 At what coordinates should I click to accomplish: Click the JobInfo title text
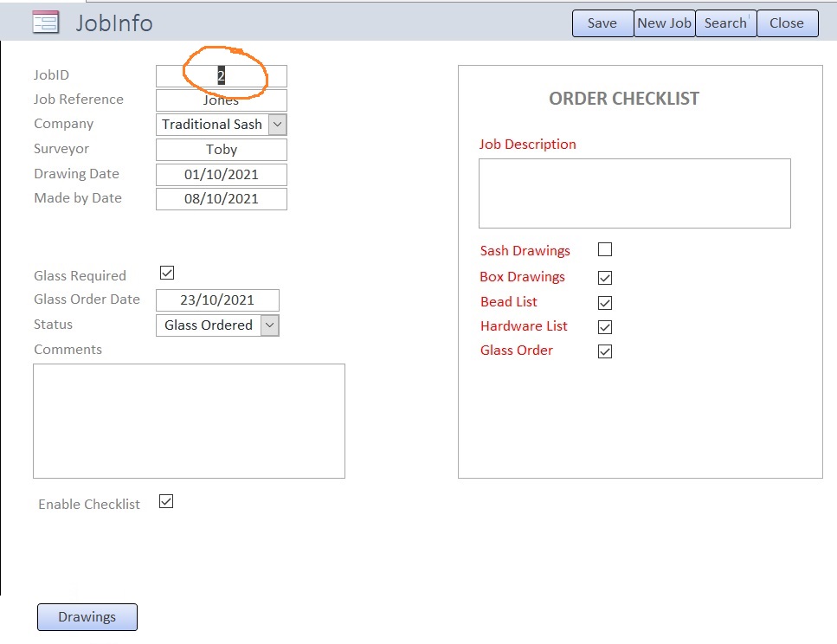point(114,23)
